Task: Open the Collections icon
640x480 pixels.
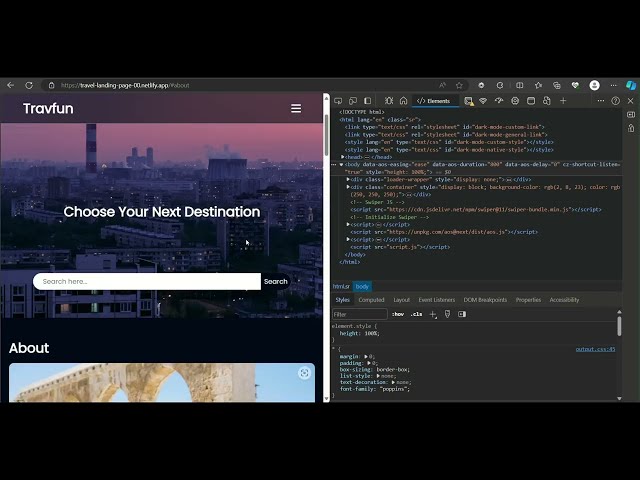Action: tap(557, 85)
